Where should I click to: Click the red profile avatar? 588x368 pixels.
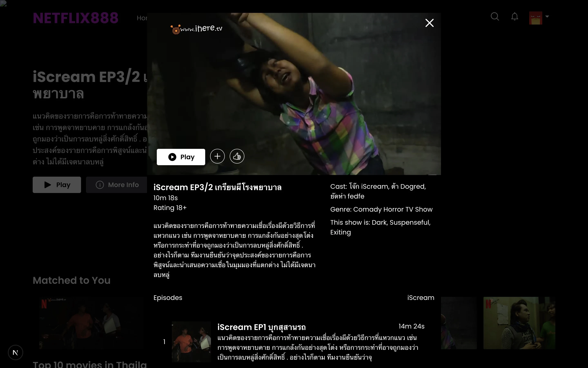(x=536, y=18)
